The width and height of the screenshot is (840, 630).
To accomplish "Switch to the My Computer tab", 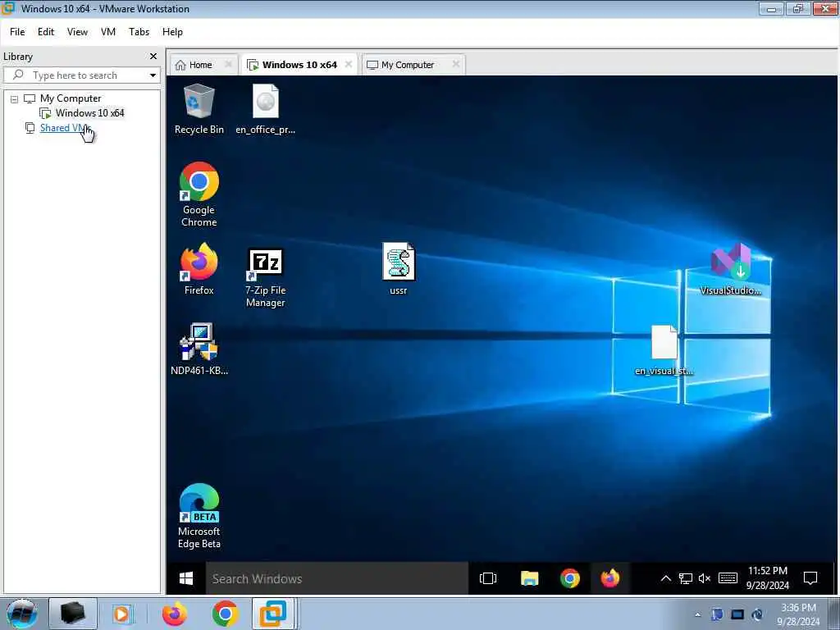I will (408, 65).
